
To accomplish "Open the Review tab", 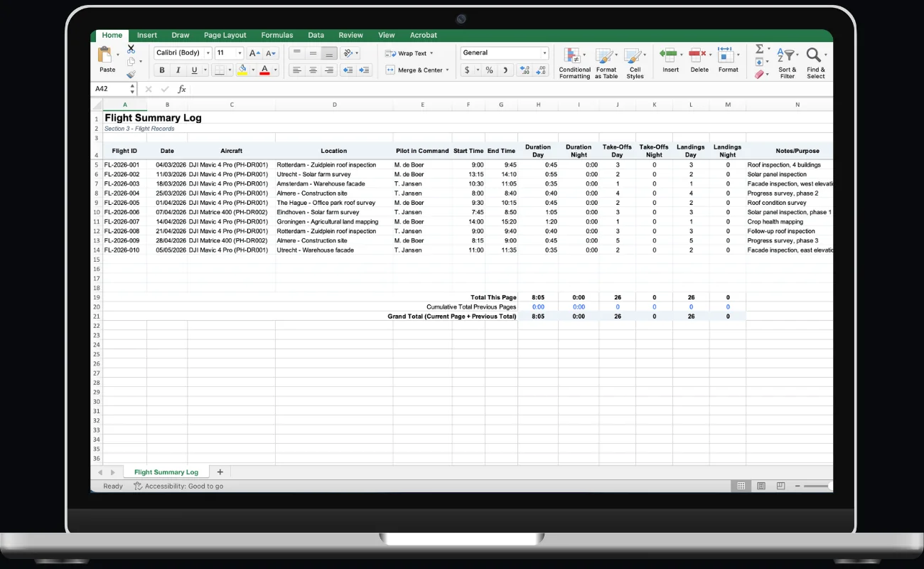I will pos(351,35).
